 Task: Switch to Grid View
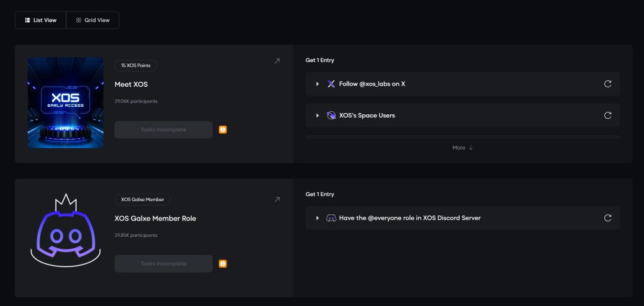pos(93,20)
